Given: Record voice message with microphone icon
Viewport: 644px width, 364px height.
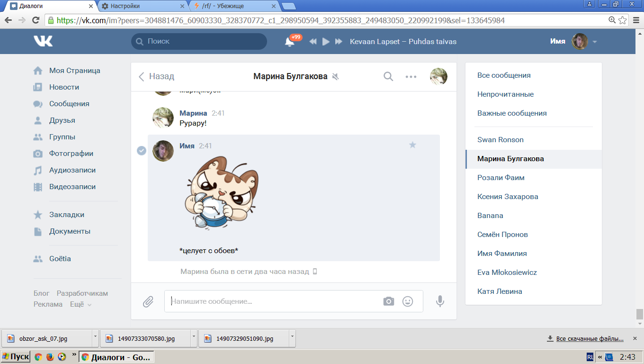Looking at the screenshot, I should coord(440,301).
